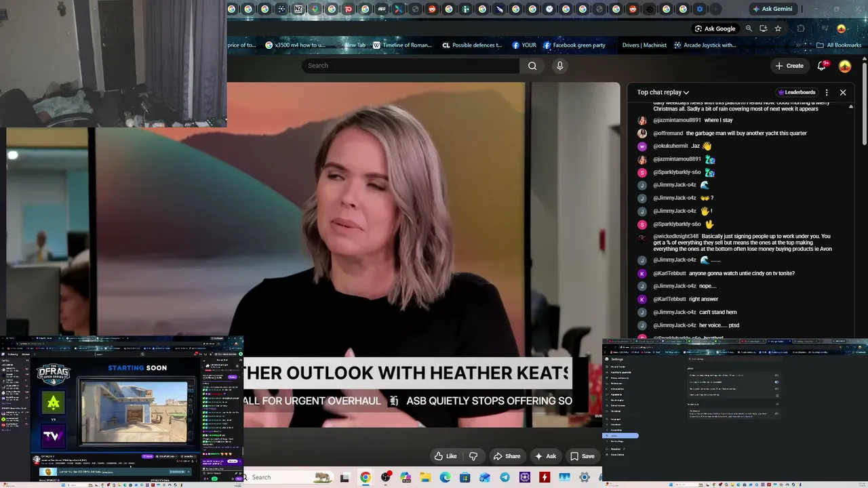
Task: Click the @wickedknight348 username in chat
Action: (676, 237)
